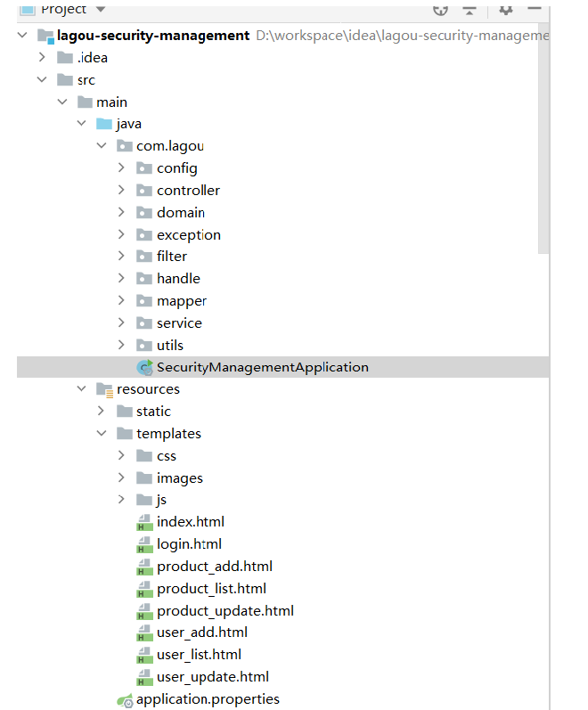Select the main folder label

click(x=111, y=102)
